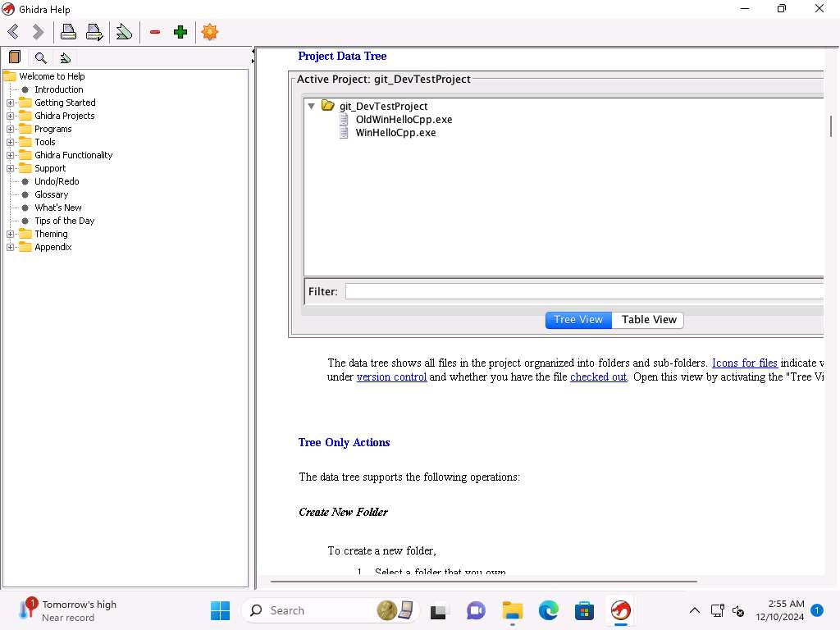Click the Print icon in the toolbar
This screenshot has height=630, width=840.
[69, 32]
